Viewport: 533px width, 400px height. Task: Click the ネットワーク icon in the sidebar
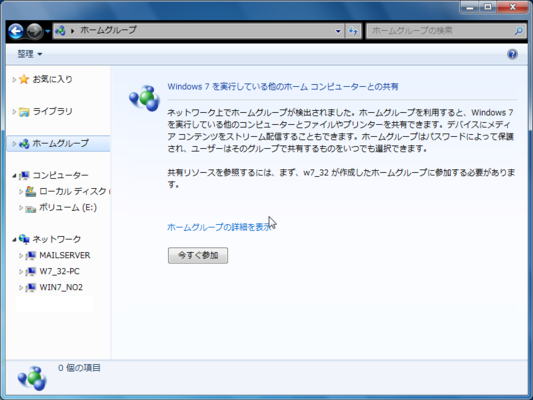point(24,239)
